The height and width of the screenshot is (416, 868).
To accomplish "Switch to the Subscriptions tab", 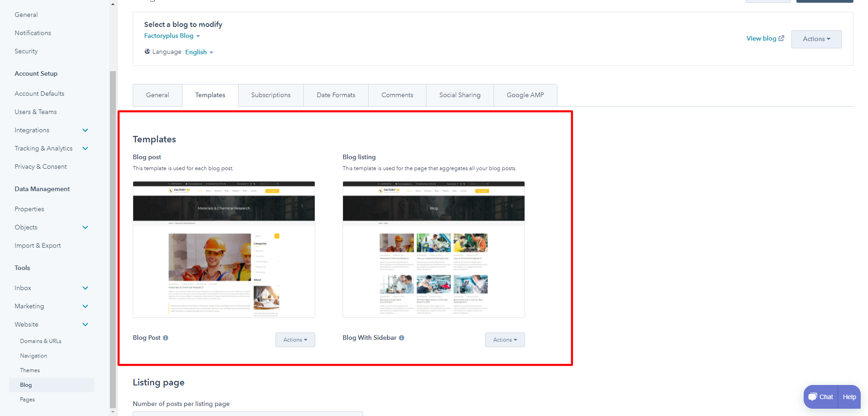I will tap(271, 95).
